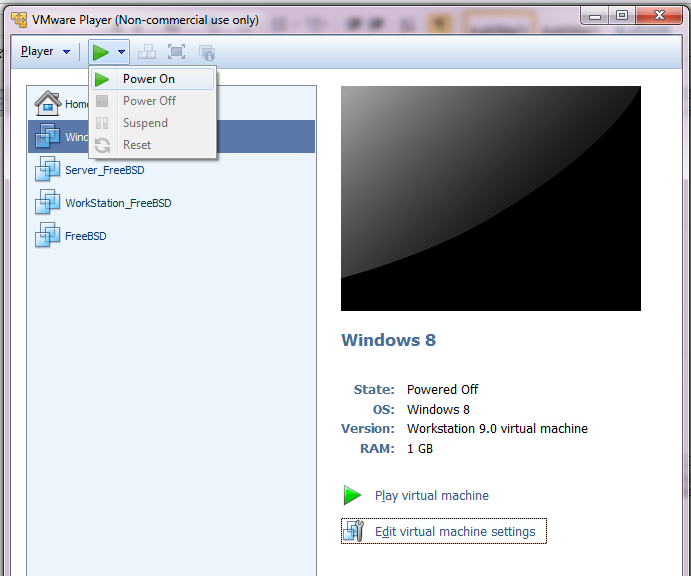
Task: Click the FreeBSD VM icon
Action: 47,235
